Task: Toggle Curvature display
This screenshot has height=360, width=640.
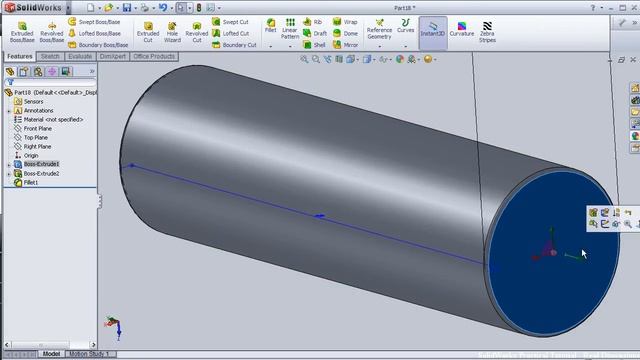Action: (x=462, y=29)
